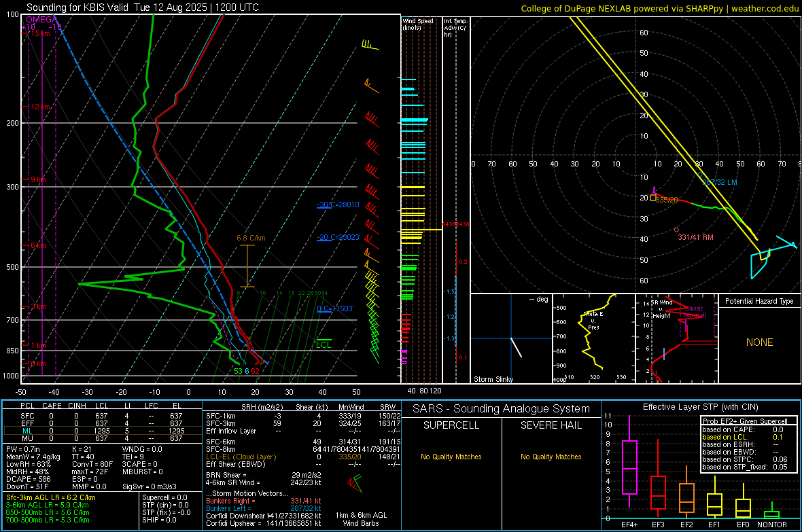
Task: Click the 'based on CAPE:' row
Action: click(743, 429)
